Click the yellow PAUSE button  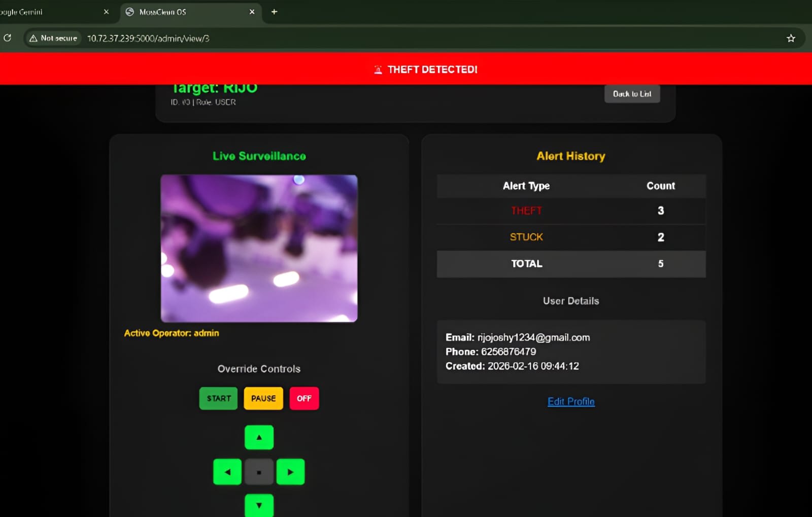click(x=263, y=398)
